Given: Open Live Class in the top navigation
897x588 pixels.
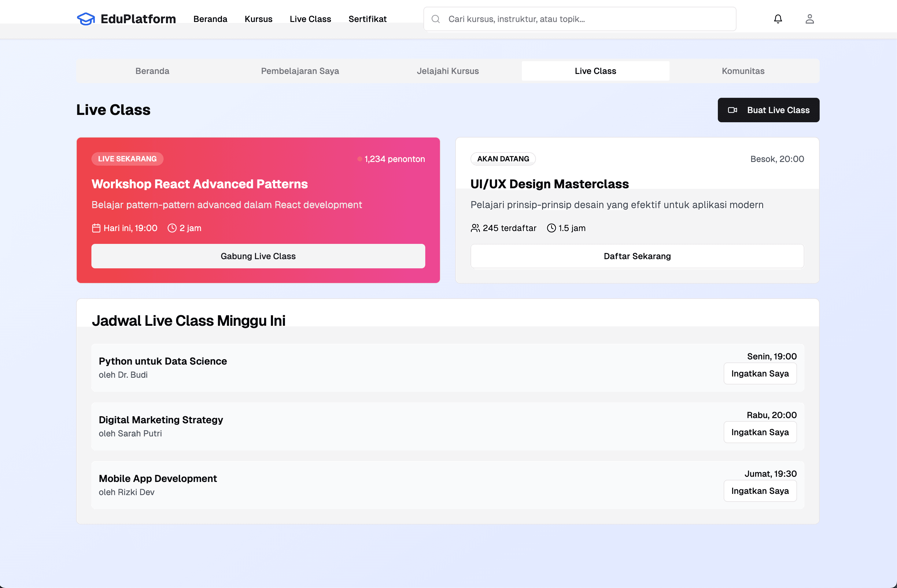Looking at the screenshot, I should click(x=310, y=19).
